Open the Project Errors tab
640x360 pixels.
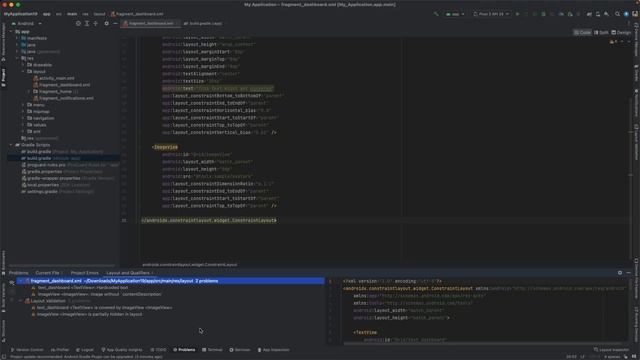click(x=84, y=273)
